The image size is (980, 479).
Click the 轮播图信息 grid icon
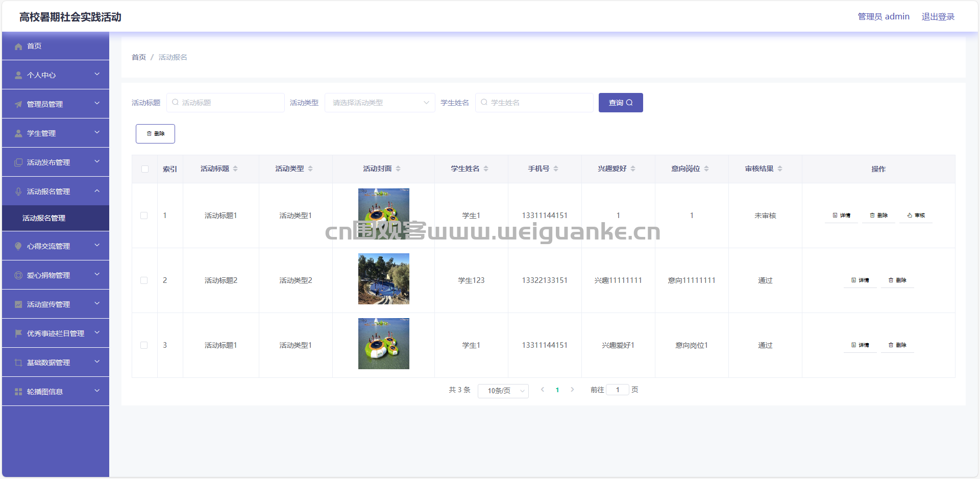(x=18, y=392)
